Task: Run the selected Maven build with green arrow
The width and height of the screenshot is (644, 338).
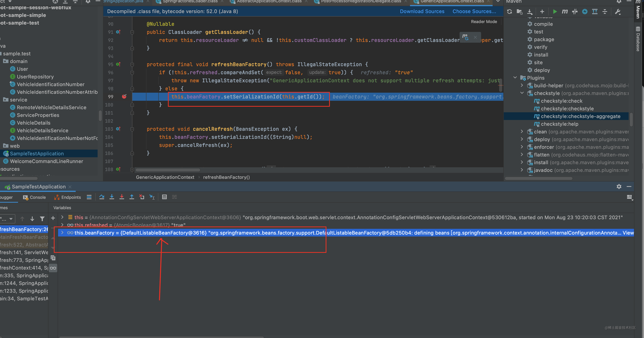Action: coord(555,12)
